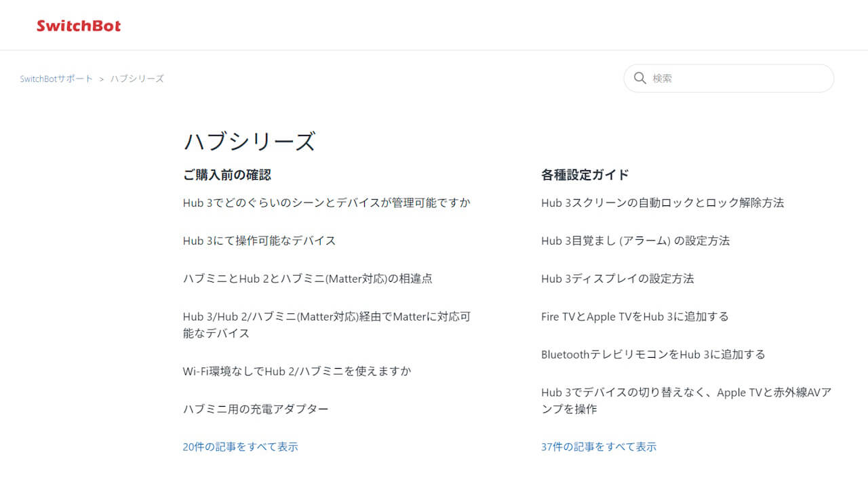Click the SwitchBot logo
Viewport: 868px width, 488px height.
(79, 26)
